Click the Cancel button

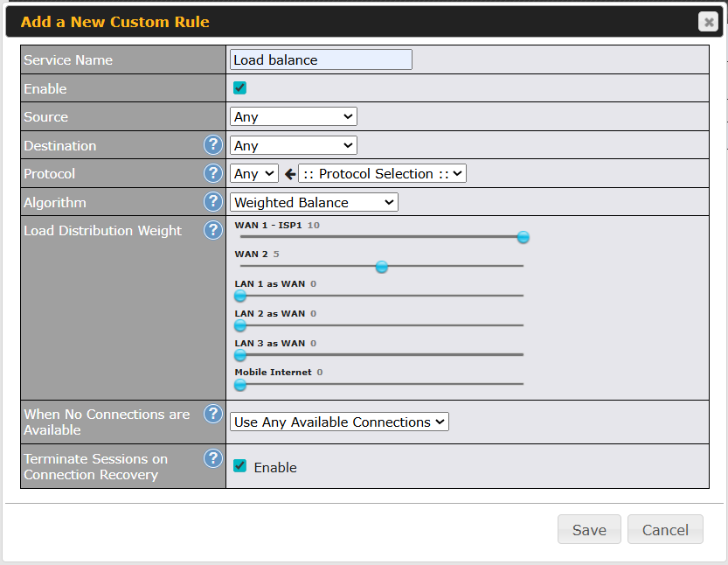tap(665, 530)
